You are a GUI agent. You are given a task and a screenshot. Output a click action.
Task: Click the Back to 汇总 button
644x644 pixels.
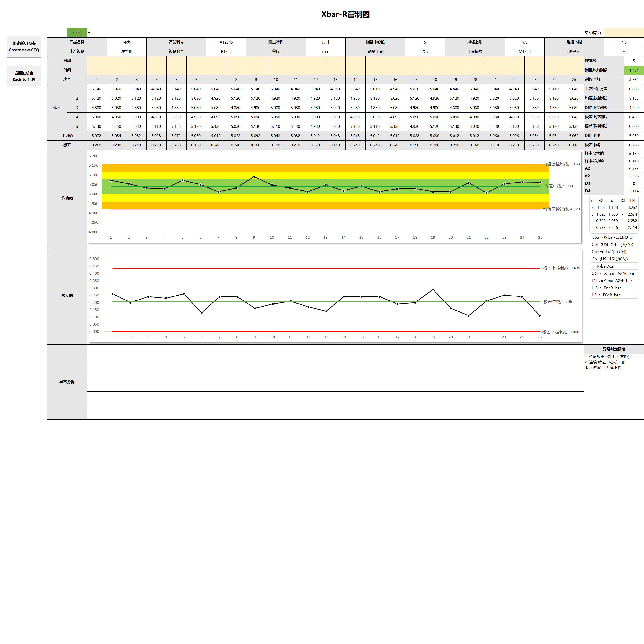click(x=24, y=76)
